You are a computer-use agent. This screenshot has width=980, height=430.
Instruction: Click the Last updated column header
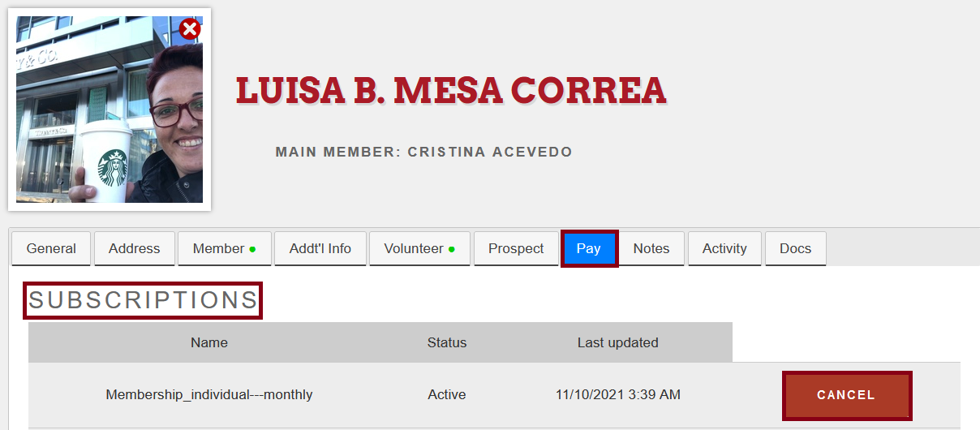click(x=618, y=342)
